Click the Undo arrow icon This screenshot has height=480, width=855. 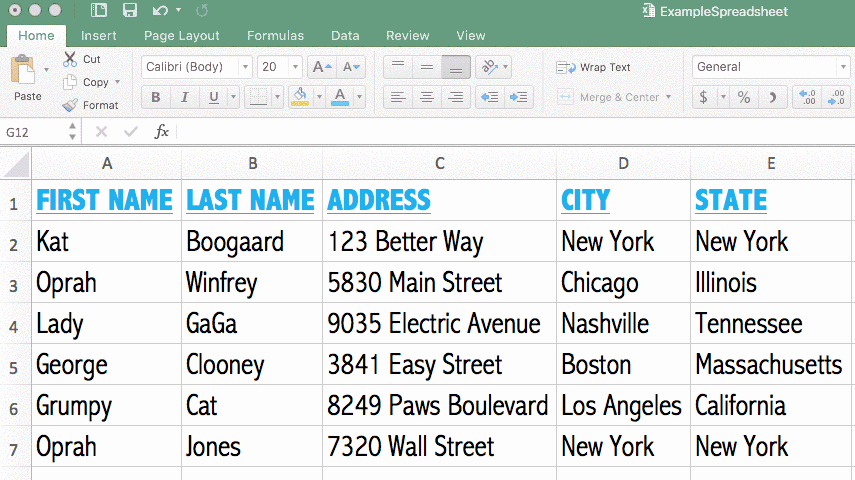click(x=160, y=11)
